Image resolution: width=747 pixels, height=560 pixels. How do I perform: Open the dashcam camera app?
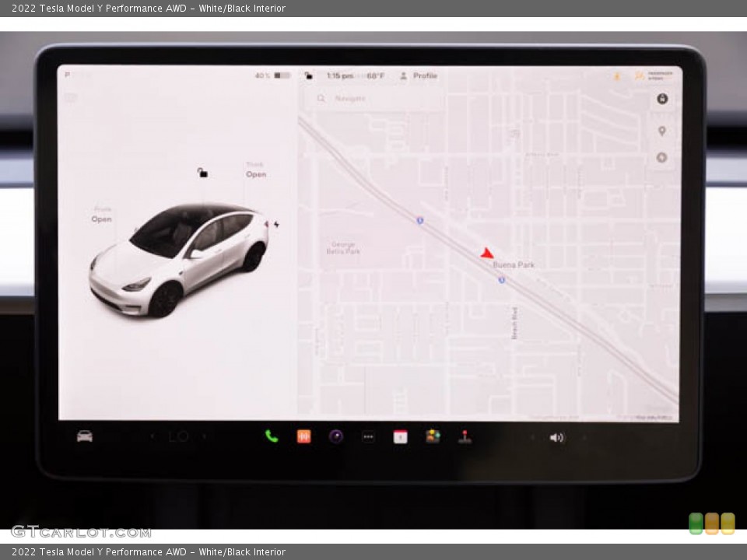click(x=336, y=436)
